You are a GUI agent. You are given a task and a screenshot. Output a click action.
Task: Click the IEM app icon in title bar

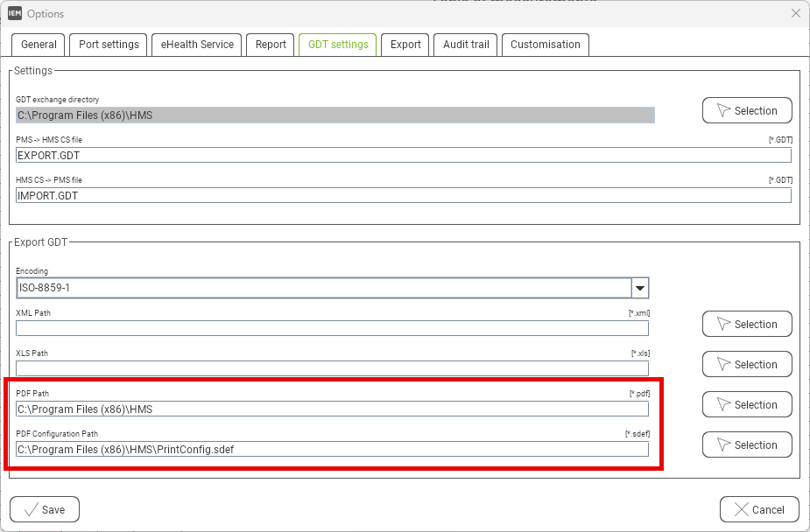click(x=14, y=13)
